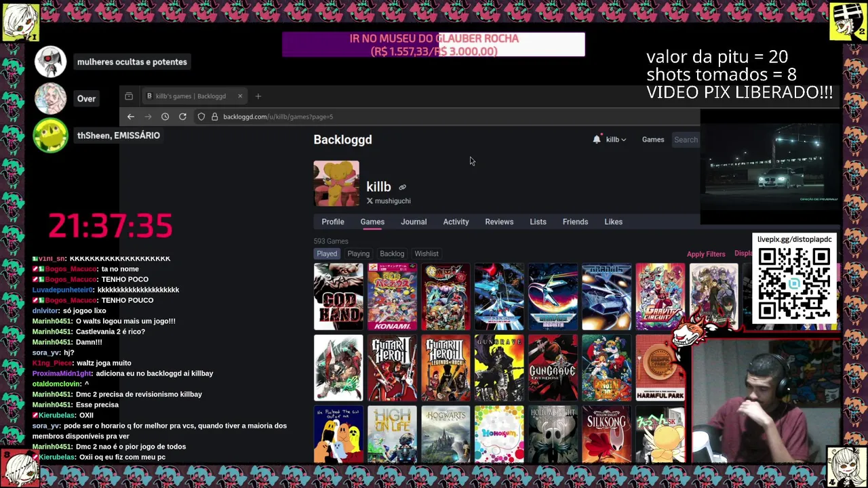868x488 pixels.
Task: Open the Hohokum cover
Action: 499,434
